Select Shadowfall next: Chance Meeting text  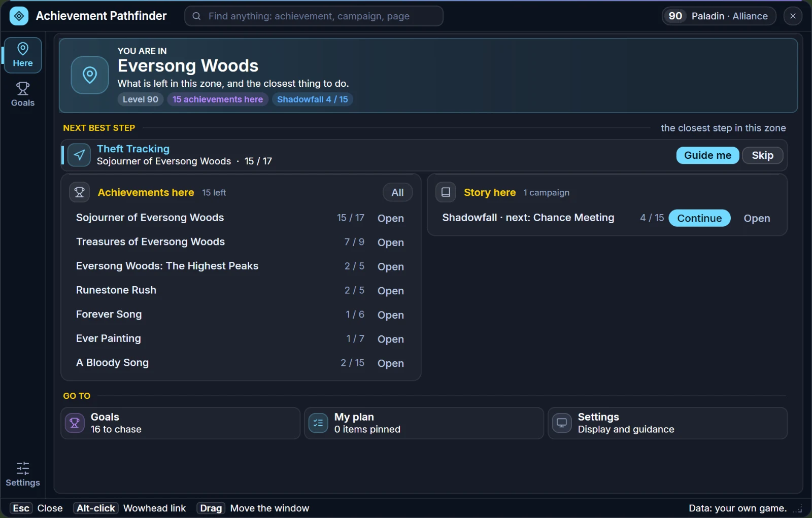528,218
